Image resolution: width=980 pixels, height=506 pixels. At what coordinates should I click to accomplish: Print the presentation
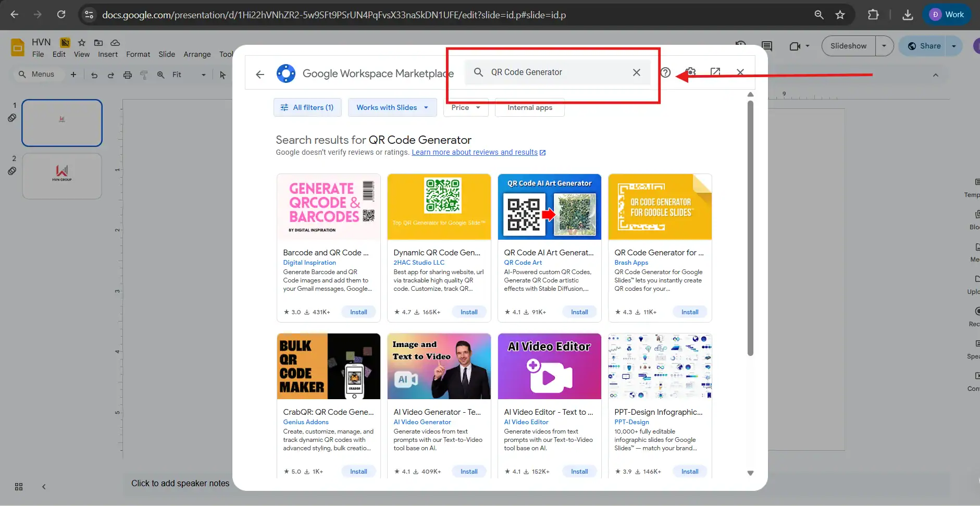tap(128, 75)
